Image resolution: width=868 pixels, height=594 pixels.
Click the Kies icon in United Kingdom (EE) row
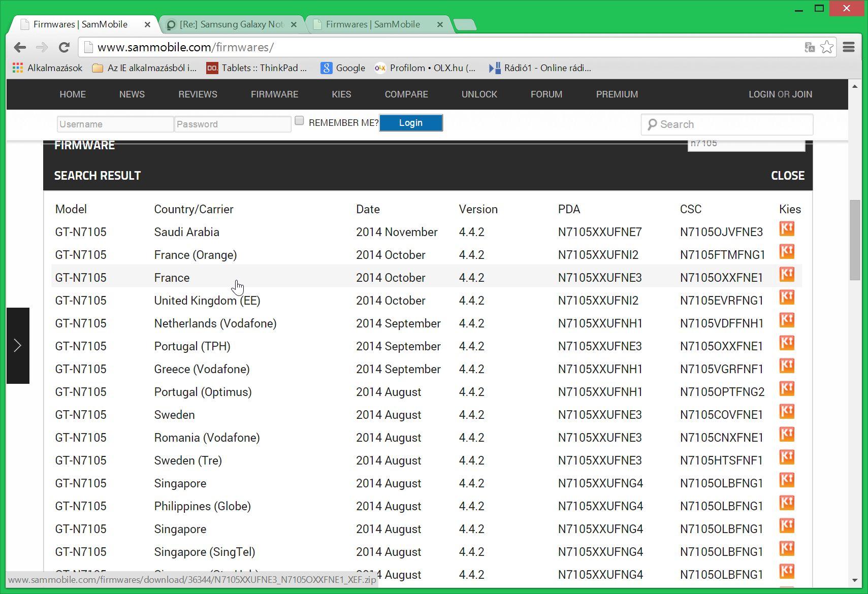point(787,298)
